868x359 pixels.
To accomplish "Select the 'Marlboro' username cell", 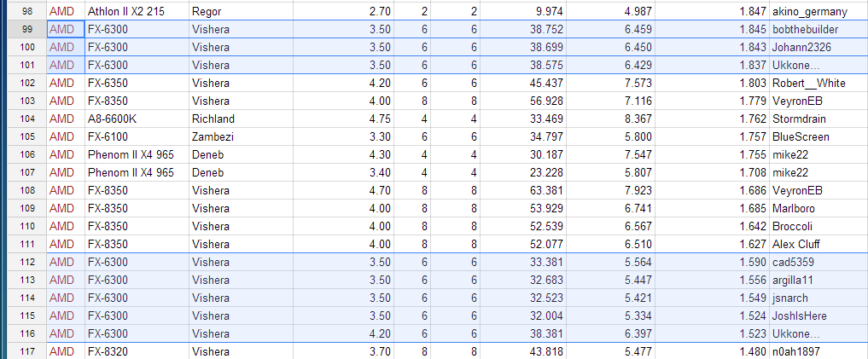I will [x=818, y=209].
